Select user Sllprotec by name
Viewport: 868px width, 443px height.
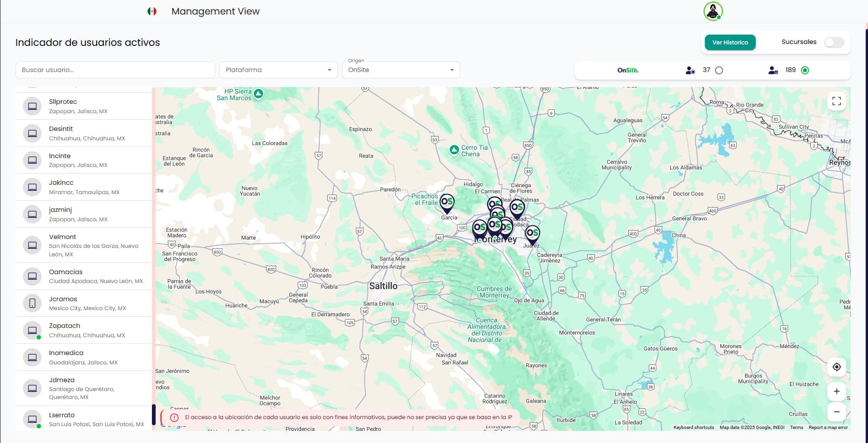click(63, 102)
